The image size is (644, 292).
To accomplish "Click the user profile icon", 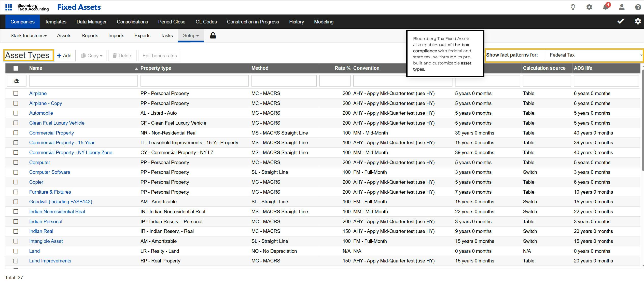I will [622, 7].
